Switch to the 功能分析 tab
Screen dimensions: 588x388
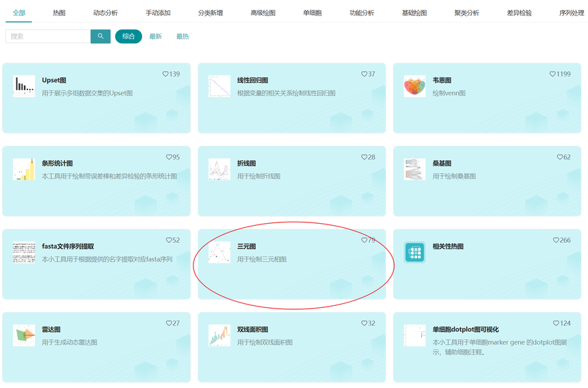coord(362,13)
